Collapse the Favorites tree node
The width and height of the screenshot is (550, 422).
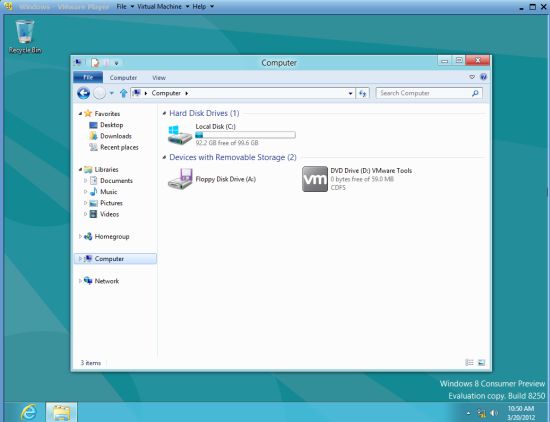click(80, 114)
